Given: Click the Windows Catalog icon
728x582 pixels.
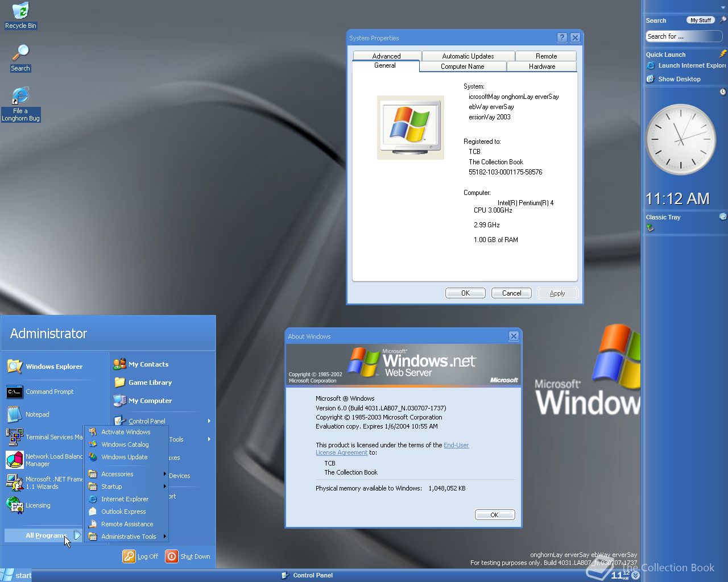Looking at the screenshot, I should pyautogui.click(x=93, y=444).
